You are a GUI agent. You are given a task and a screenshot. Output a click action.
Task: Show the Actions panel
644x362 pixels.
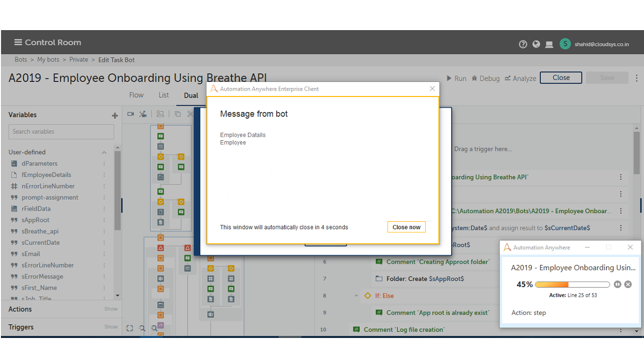[x=111, y=309]
